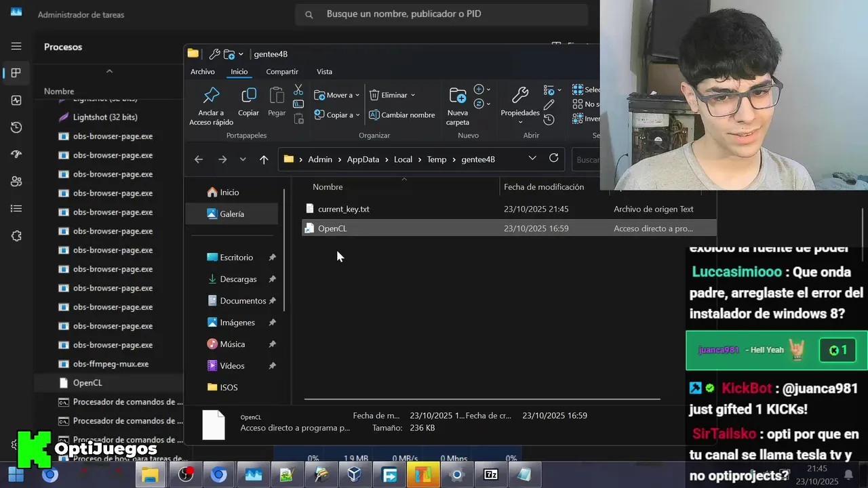Click the Admin breadcrumb segment
This screenshot has width=868, height=488.
tap(320, 159)
